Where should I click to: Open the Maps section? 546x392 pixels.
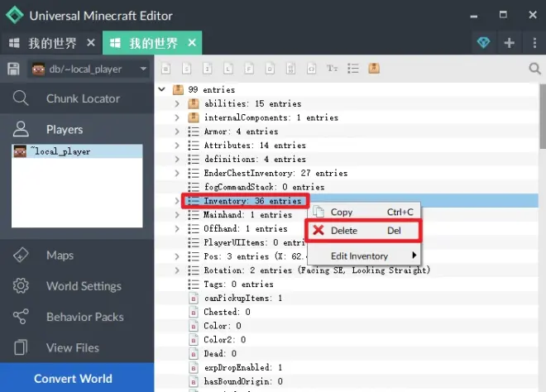(x=77, y=256)
